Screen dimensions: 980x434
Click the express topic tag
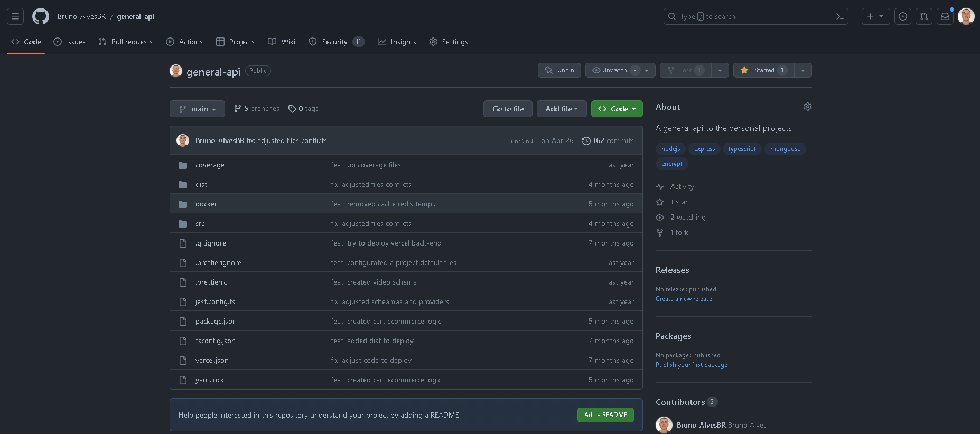pyautogui.click(x=704, y=149)
